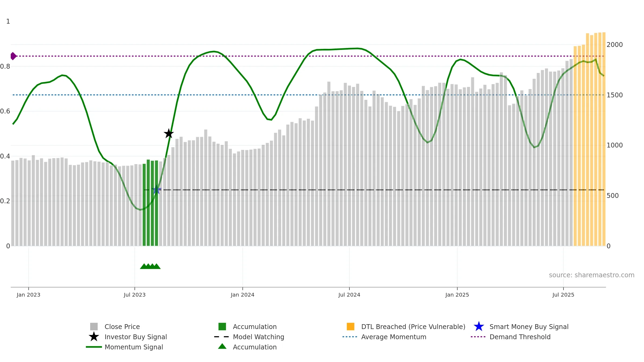Click the orange DTL Breached legend swatch
This screenshot has width=644, height=362.
[x=350, y=327]
